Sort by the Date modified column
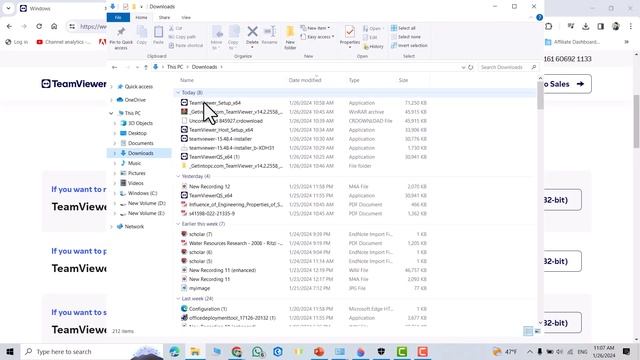Image resolution: width=640 pixels, height=360 pixels. click(x=305, y=80)
